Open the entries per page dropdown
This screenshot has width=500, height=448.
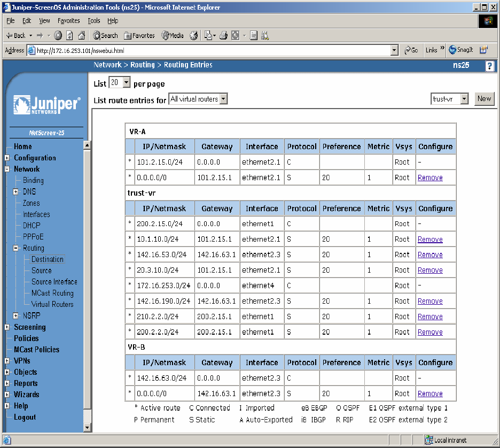point(120,83)
